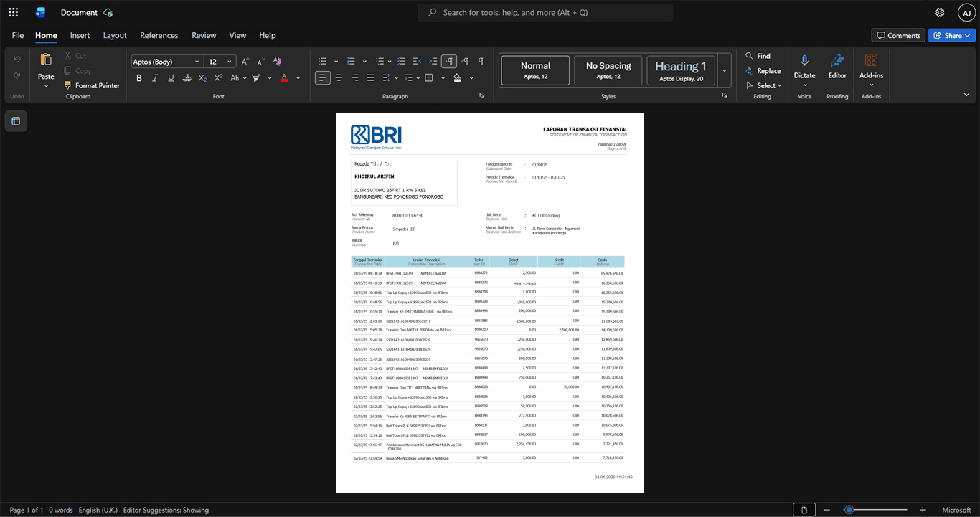980x517 pixels.
Task: Expand the Paste options arrow
Action: pos(46,86)
